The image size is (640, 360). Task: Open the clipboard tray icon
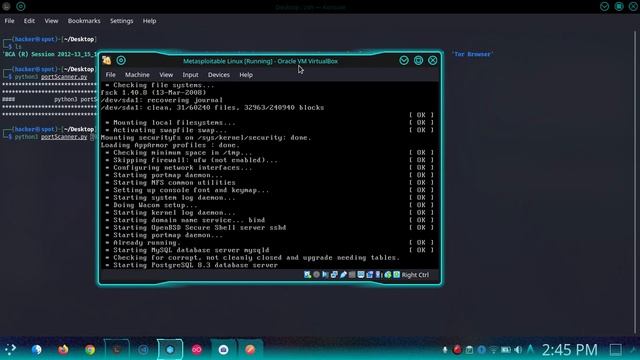click(x=469, y=350)
